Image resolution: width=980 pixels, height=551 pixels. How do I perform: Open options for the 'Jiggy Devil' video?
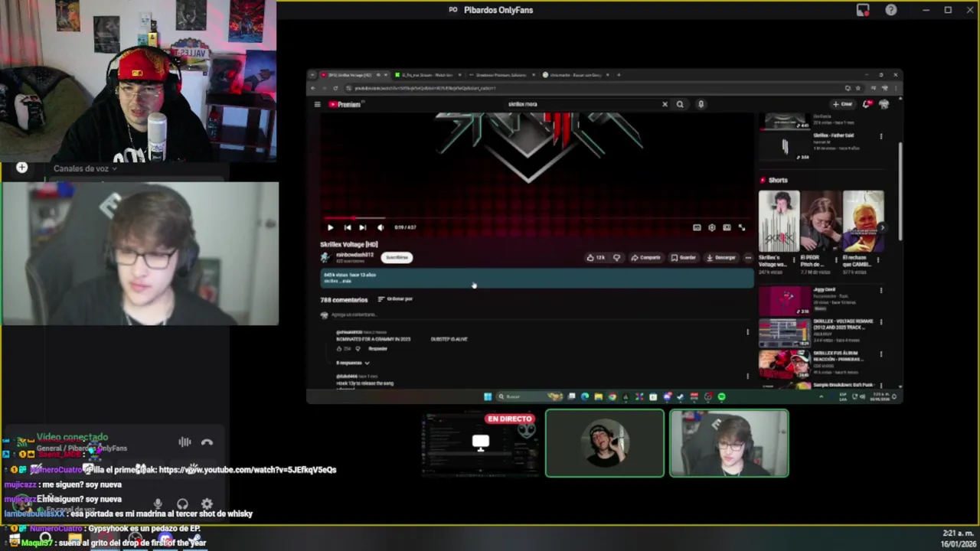pos(880,291)
